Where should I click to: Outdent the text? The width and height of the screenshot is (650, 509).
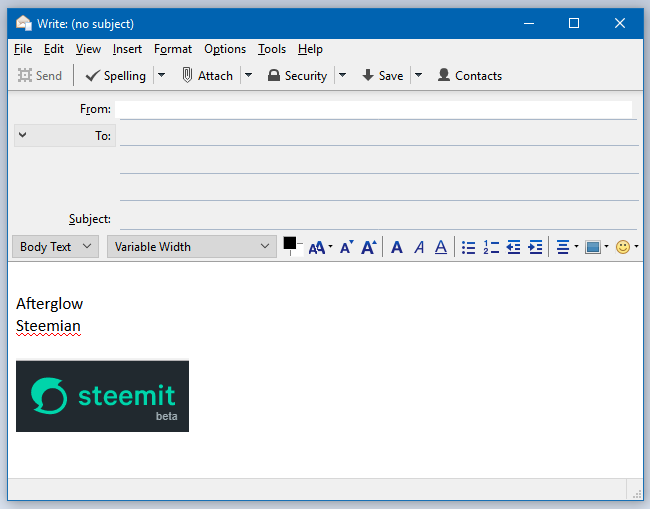point(513,247)
